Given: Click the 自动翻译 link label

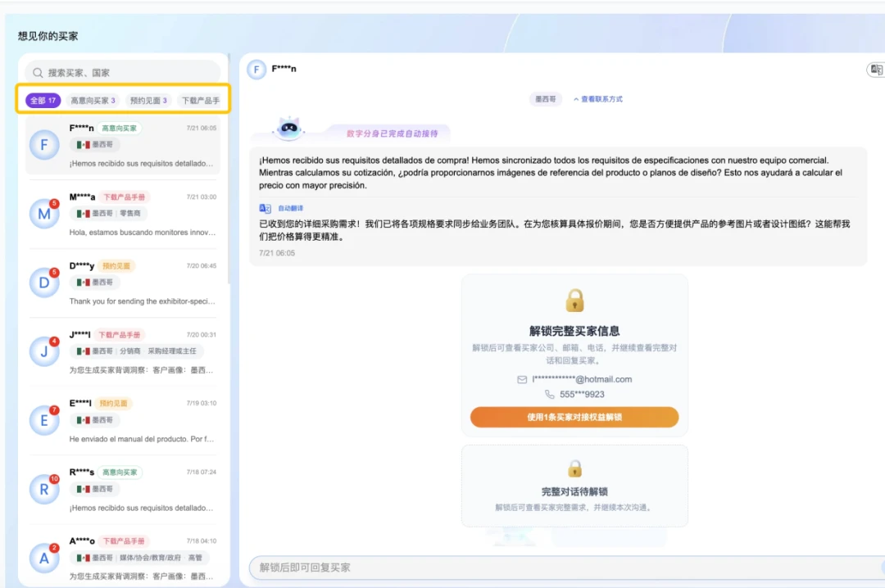Looking at the screenshot, I should (290, 208).
